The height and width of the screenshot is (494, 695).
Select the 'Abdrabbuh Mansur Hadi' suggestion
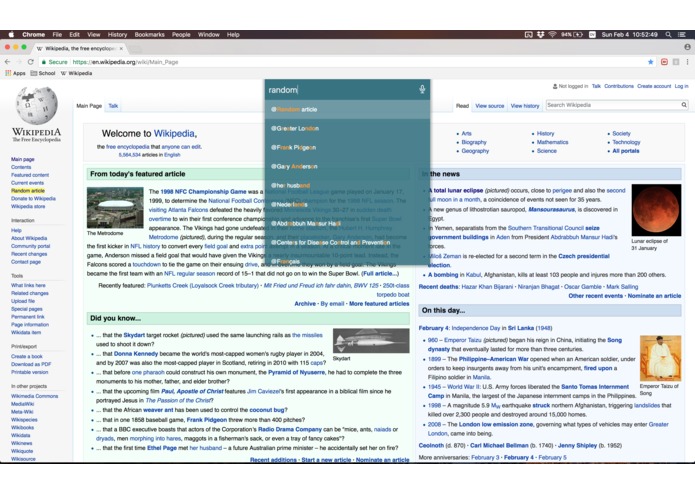coord(347,223)
